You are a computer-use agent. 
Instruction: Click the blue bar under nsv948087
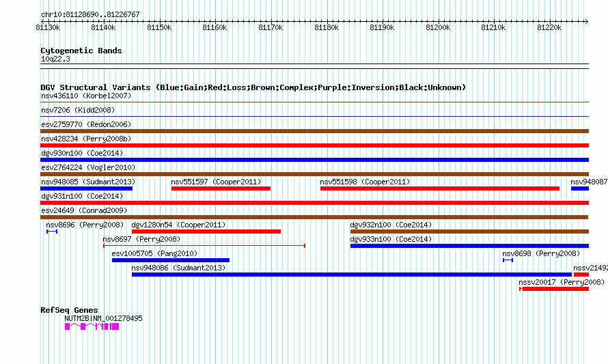[580, 188]
